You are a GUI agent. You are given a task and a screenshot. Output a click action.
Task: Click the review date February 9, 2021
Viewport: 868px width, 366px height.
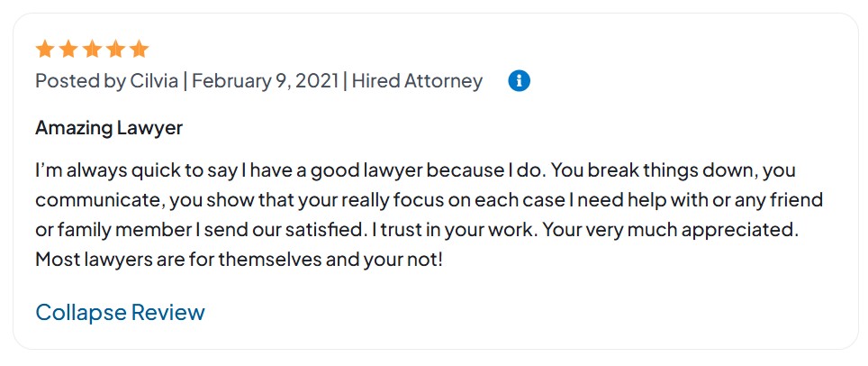click(x=264, y=81)
